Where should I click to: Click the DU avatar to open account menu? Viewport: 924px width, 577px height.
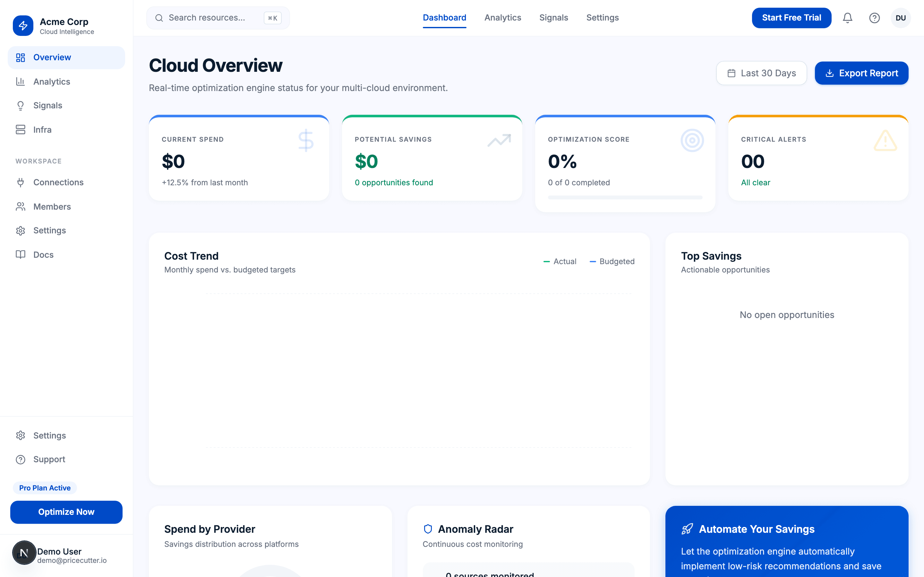901,18
